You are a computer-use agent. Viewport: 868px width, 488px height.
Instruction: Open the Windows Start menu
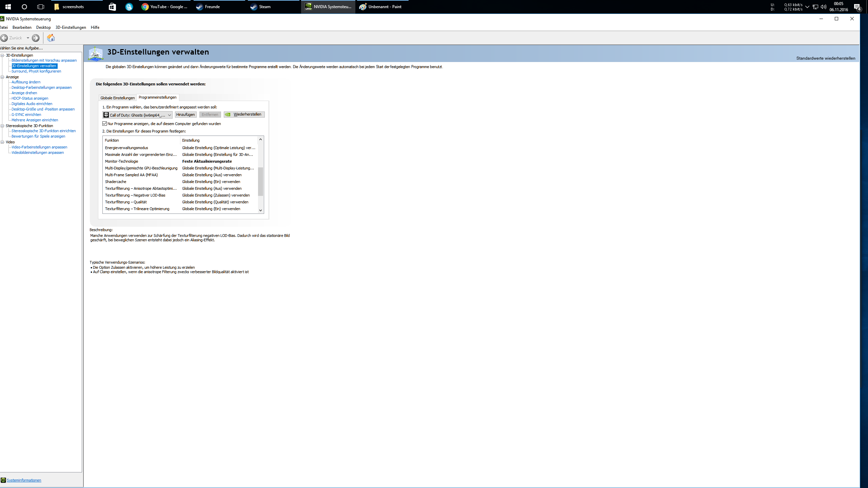tap(8, 7)
